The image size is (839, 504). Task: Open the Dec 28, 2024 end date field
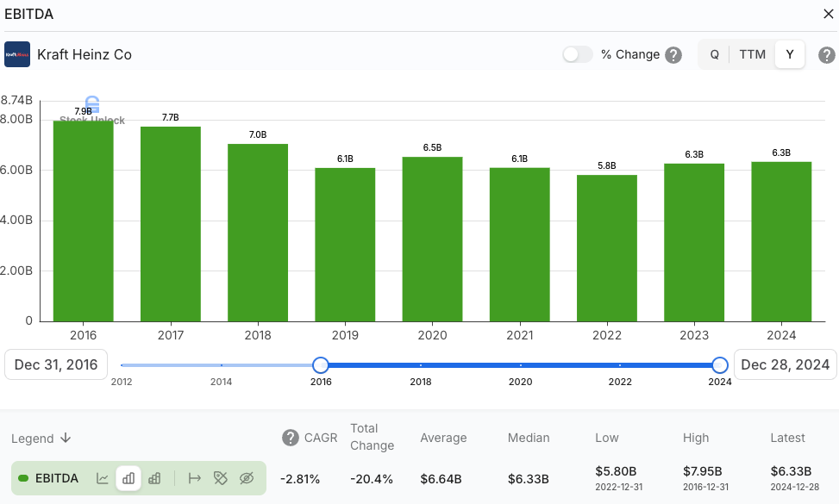[x=785, y=364]
